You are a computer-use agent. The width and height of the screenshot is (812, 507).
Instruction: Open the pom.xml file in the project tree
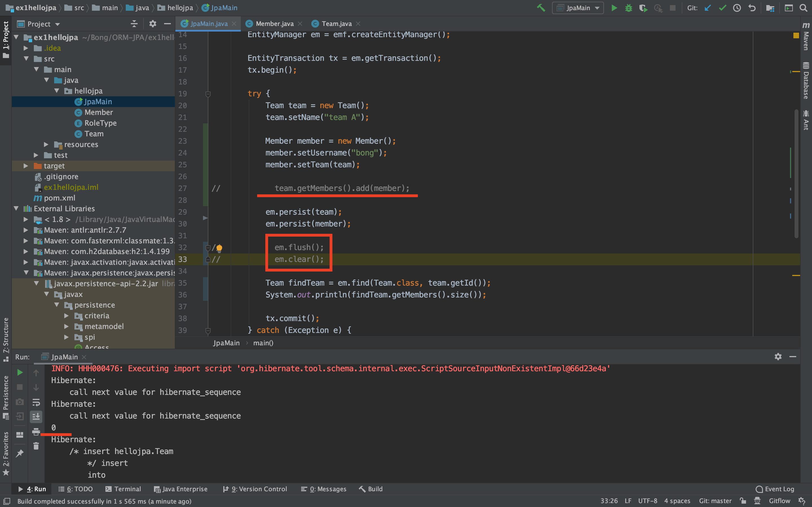click(59, 198)
